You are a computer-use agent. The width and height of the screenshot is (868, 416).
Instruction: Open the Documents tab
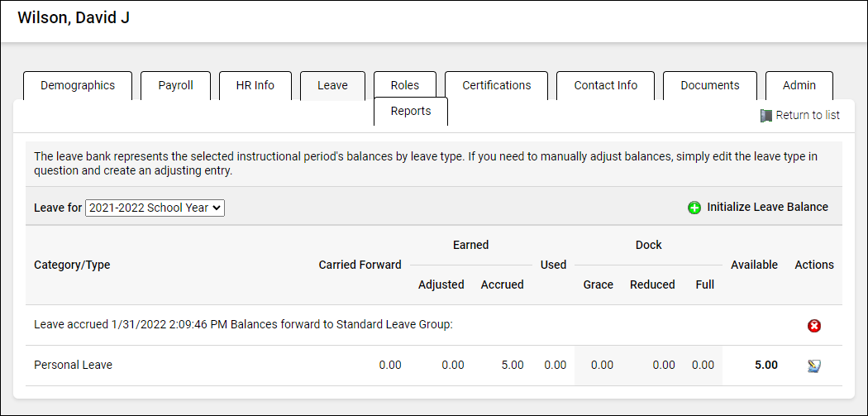click(709, 85)
